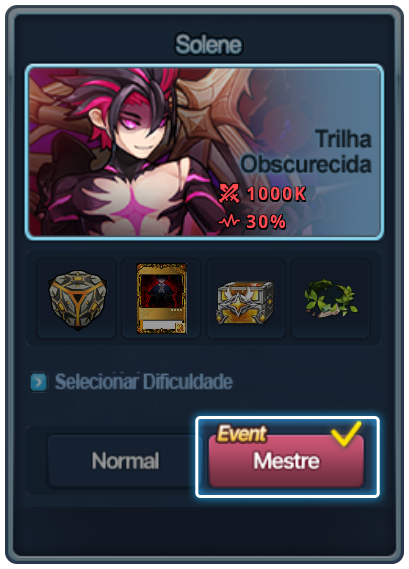Select Normal difficulty
The width and height of the screenshot is (409, 569).
(x=125, y=460)
